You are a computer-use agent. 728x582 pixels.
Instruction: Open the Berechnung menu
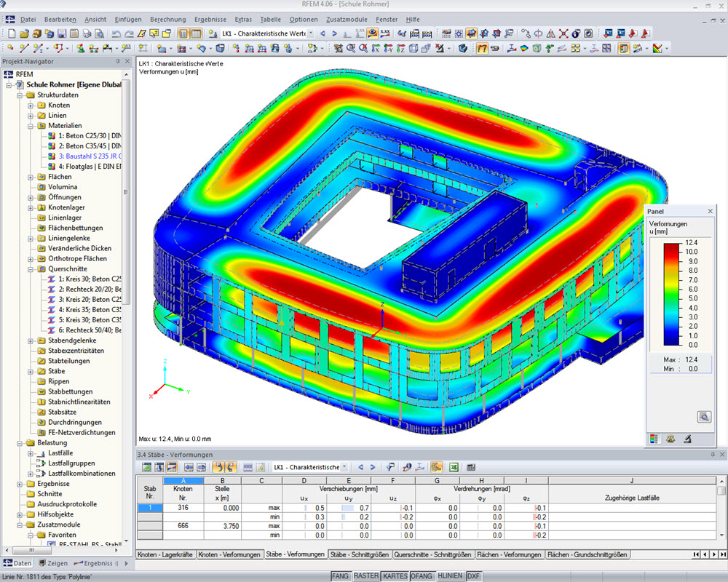coord(168,20)
